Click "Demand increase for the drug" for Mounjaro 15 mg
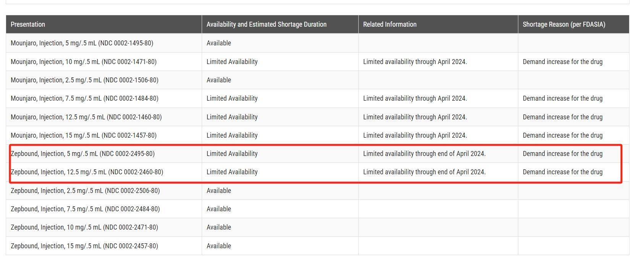The image size is (644, 270). (x=562, y=135)
